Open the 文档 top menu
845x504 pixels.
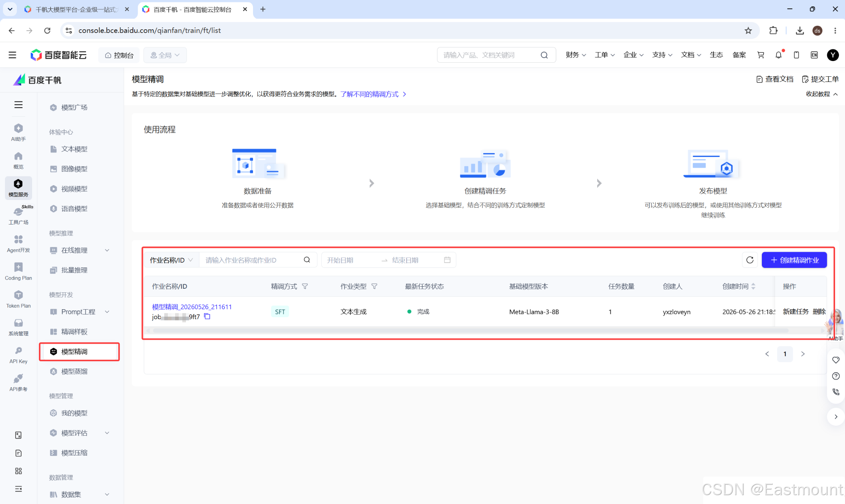coord(691,55)
